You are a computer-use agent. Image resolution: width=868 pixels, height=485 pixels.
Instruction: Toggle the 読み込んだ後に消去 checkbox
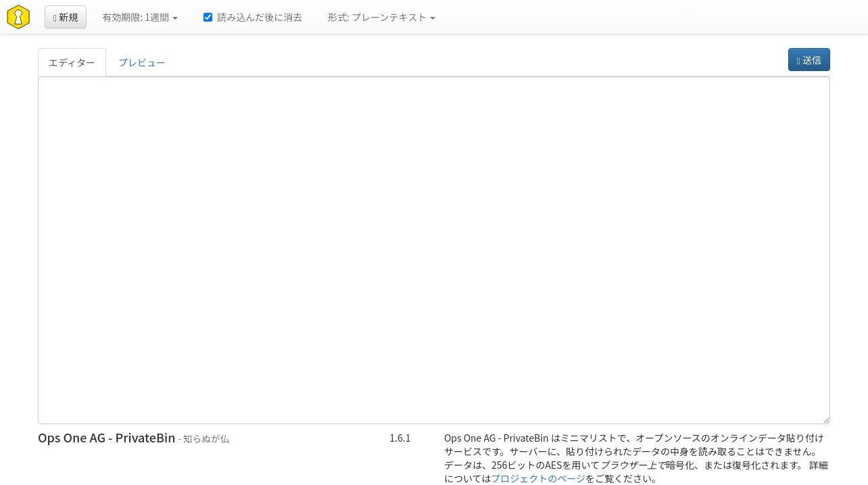pos(208,17)
